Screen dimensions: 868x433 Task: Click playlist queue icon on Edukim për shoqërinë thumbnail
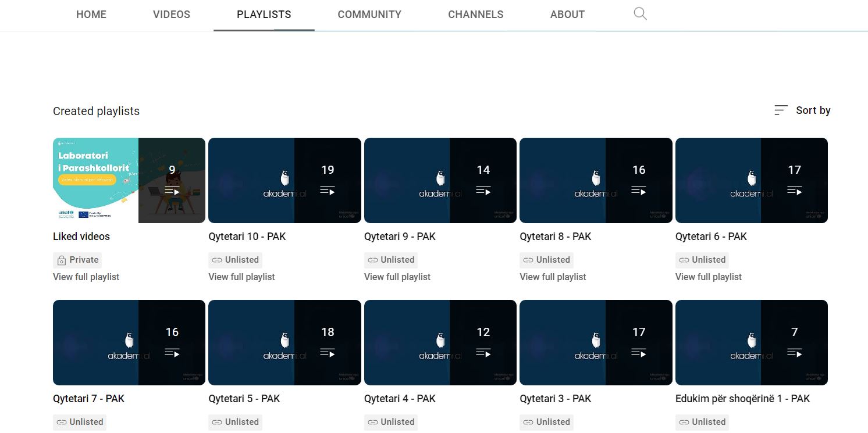(x=794, y=353)
